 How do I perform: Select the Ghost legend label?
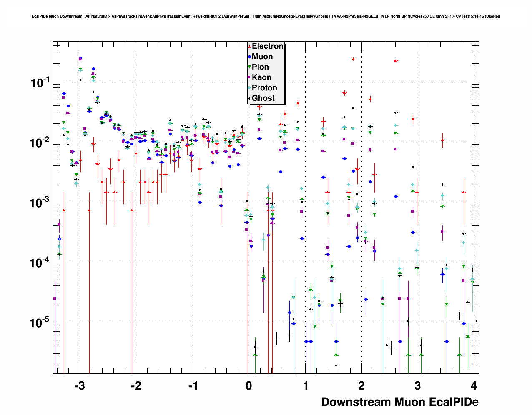point(263,98)
